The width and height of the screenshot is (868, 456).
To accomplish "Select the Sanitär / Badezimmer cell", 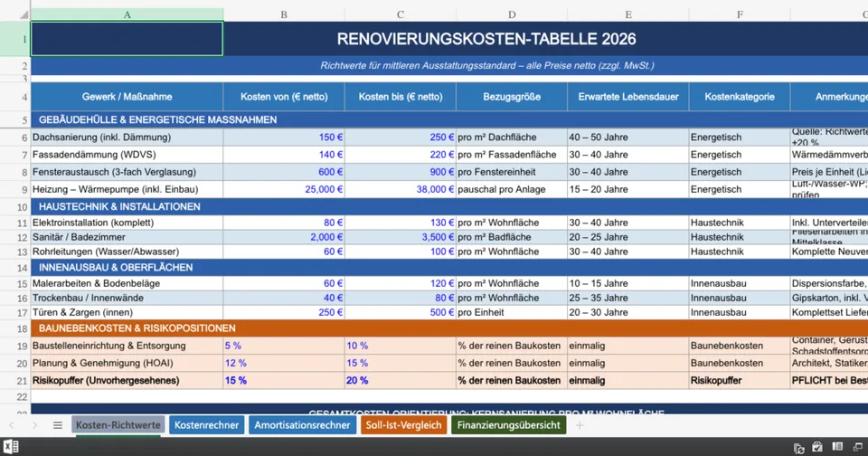I will coord(127,237).
